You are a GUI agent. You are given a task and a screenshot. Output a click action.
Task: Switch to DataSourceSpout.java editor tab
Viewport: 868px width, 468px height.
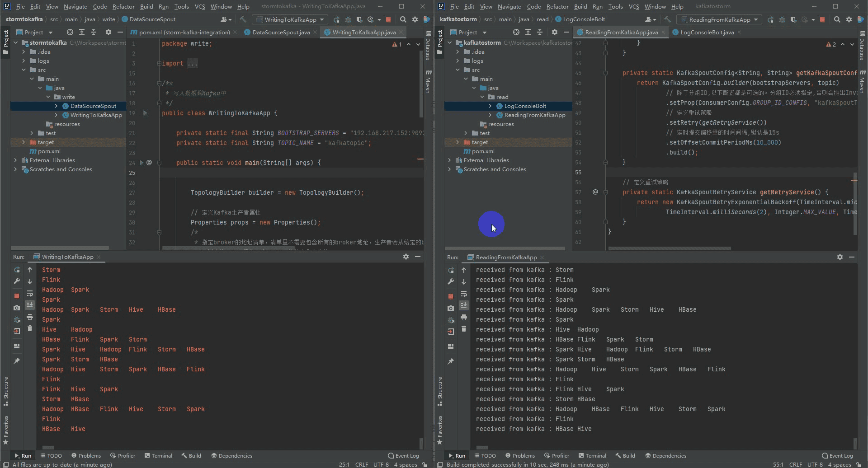pos(281,32)
